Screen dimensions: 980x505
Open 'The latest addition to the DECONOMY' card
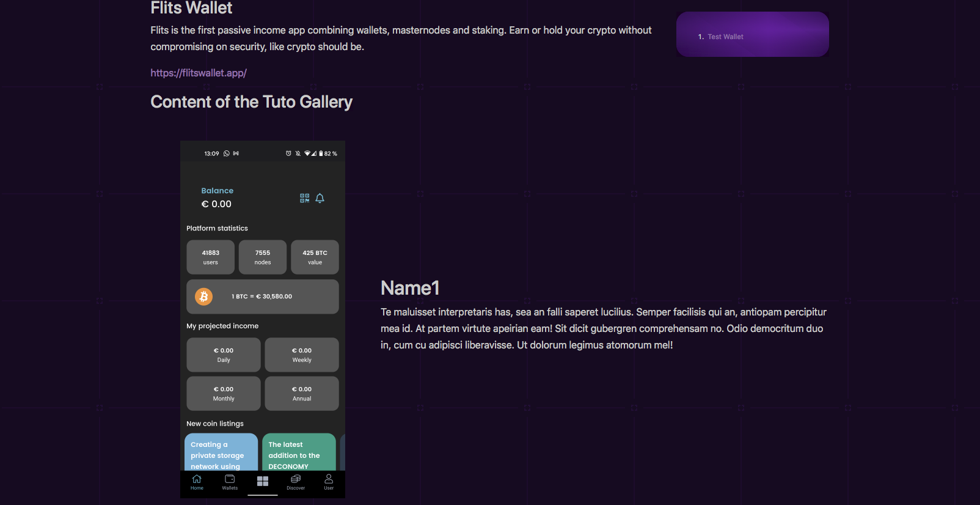coord(299,452)
